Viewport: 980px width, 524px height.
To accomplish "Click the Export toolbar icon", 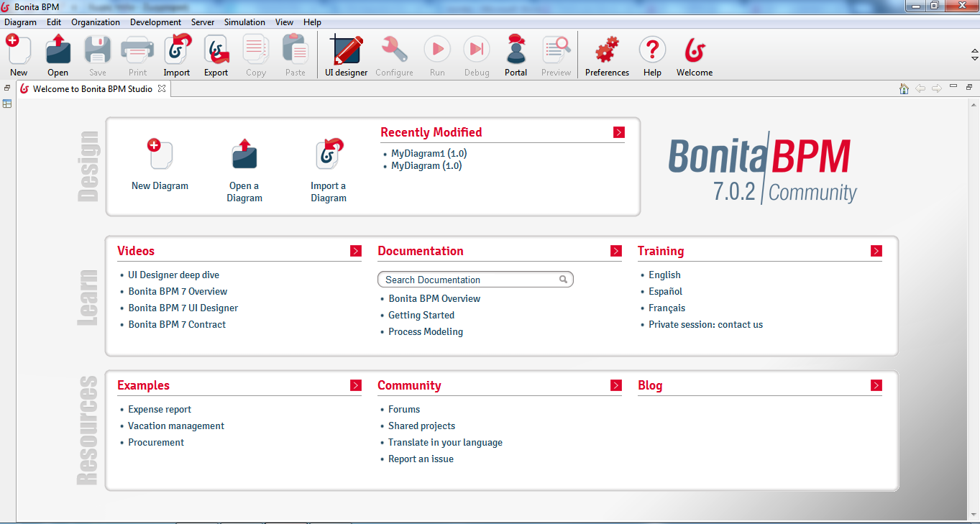I will tap(216, 50).
